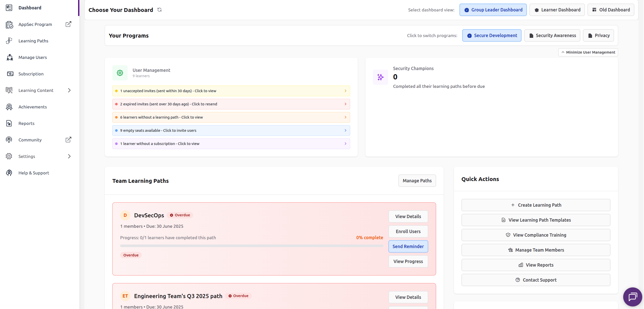The image size is (644, 309).
Task: Click Create Learning Path quick action
Action: coord(536,205)
